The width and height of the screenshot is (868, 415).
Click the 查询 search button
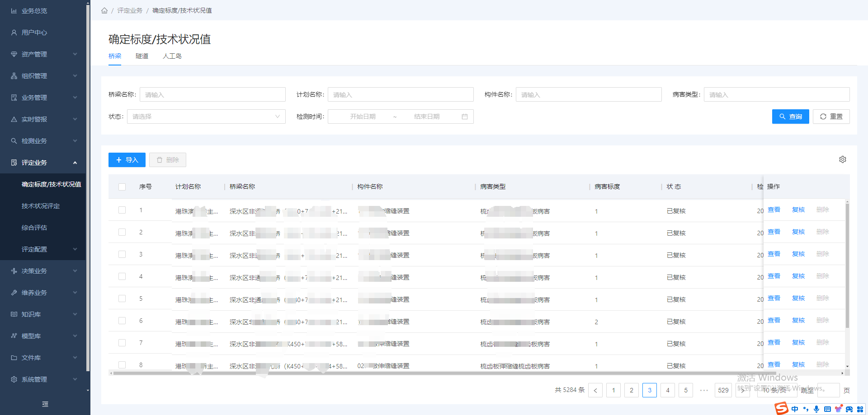(791, 117)
